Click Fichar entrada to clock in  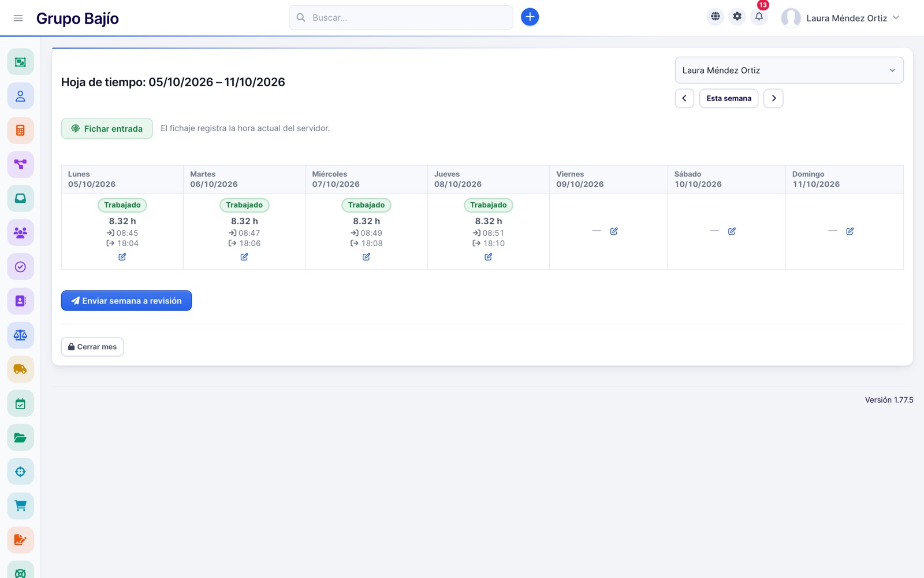point(107,128)
